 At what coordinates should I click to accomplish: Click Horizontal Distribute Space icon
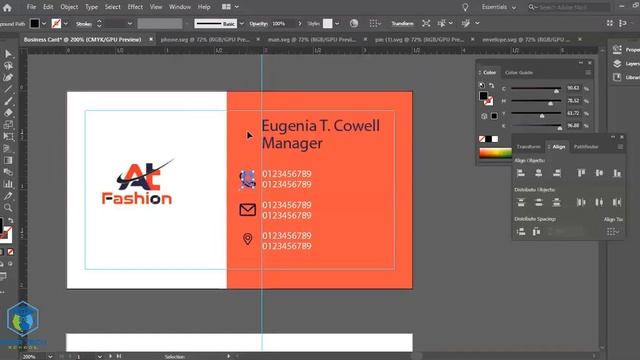[x=536, y=231]
